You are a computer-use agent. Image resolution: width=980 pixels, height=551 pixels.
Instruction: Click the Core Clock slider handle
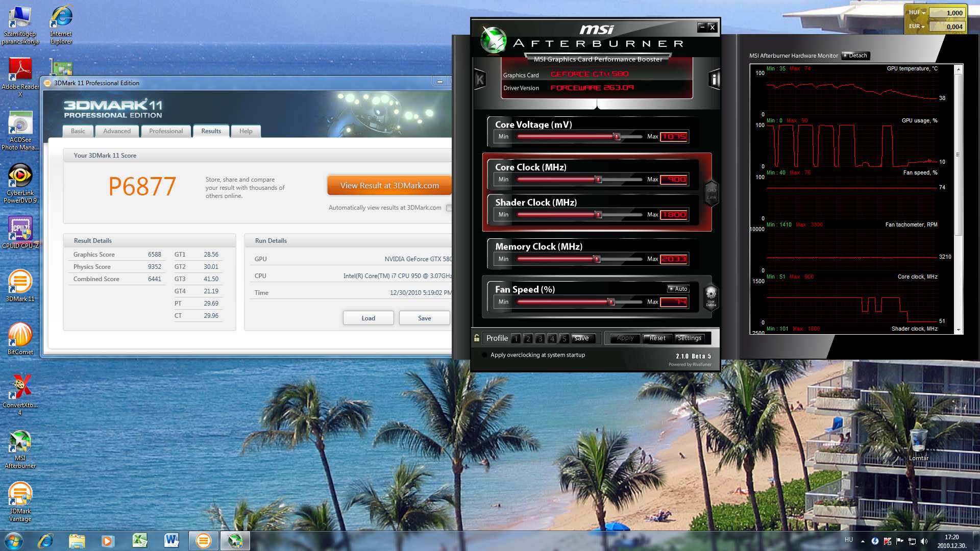(598, 180)
